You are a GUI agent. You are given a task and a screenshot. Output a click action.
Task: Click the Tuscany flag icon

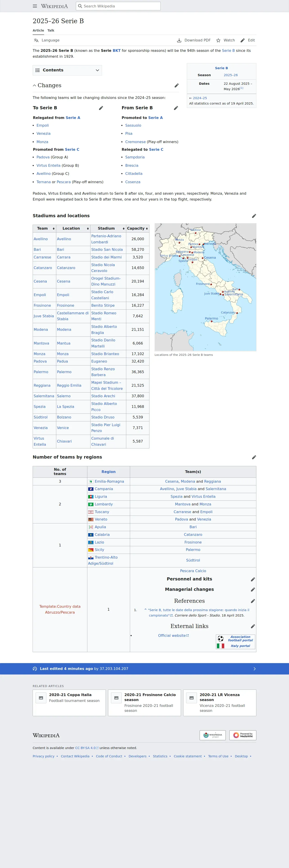(x=91, y=512)
